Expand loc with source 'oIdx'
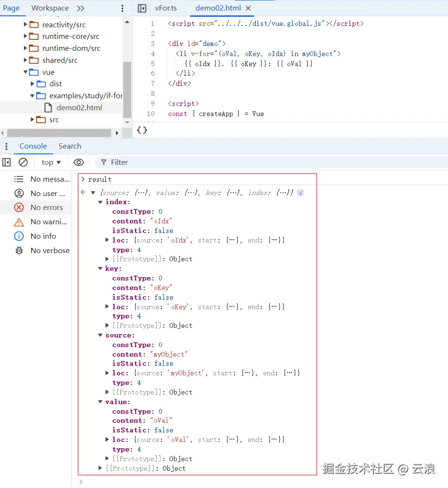Screen dimensions: 448x488 (107, 240)
